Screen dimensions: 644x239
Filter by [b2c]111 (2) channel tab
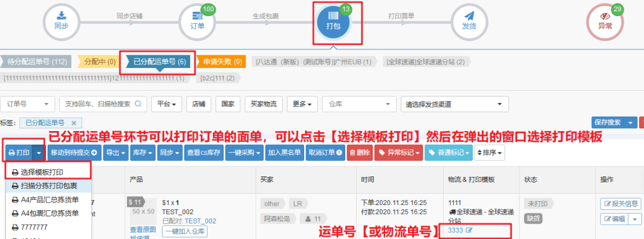[x=217, y=77]
